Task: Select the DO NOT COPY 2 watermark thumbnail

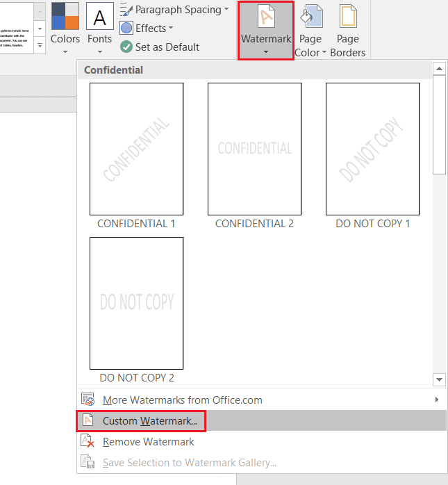Action: 136,303
